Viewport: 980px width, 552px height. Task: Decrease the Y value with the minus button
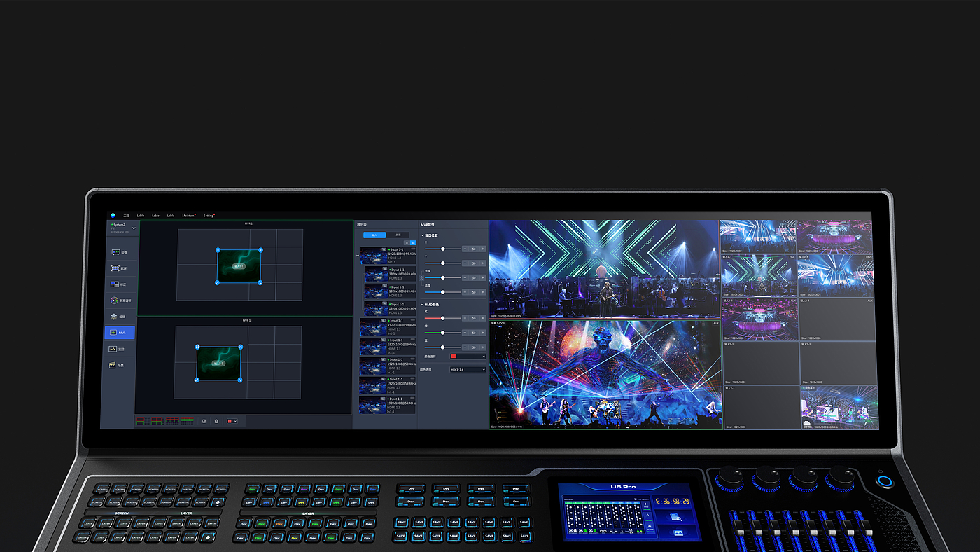point(465,263)
